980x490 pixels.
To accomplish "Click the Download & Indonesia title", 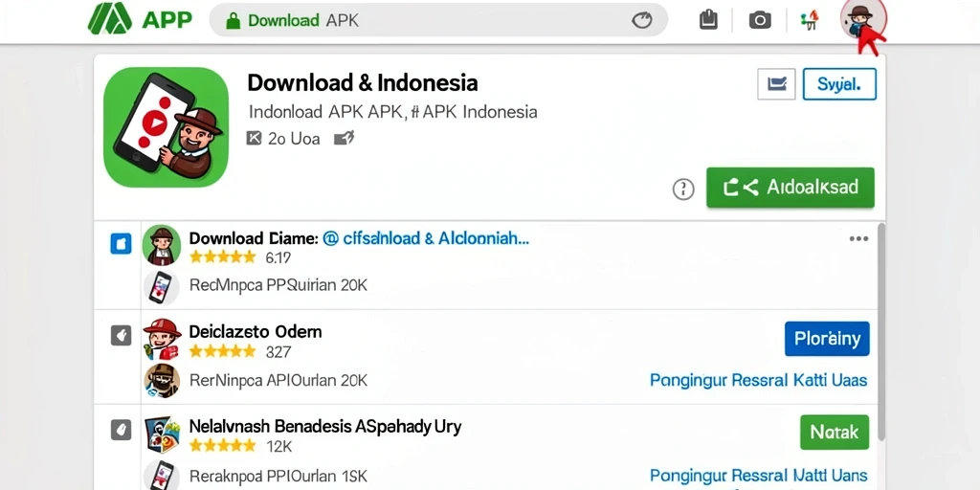I will coord(363,82).
